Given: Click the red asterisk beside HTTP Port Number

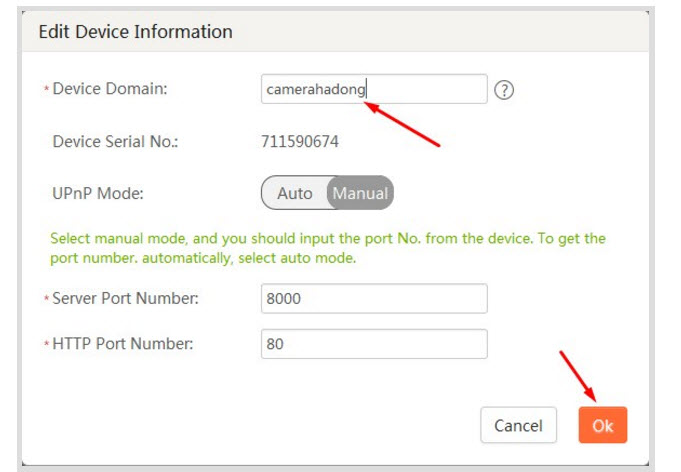Looking at the screenshot, I should [46, 346].
